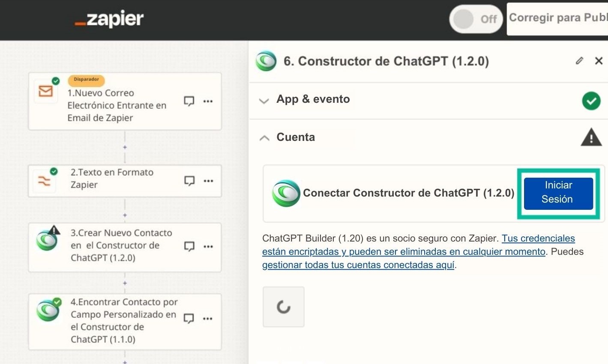Open comments on step 2 Texto en Formato

[189, 181]
